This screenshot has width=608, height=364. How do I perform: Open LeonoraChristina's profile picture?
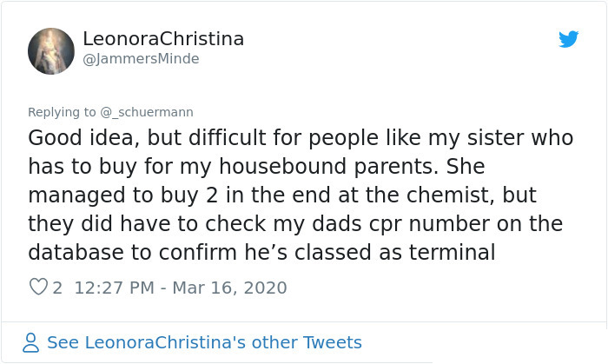(x=50, y=50)
